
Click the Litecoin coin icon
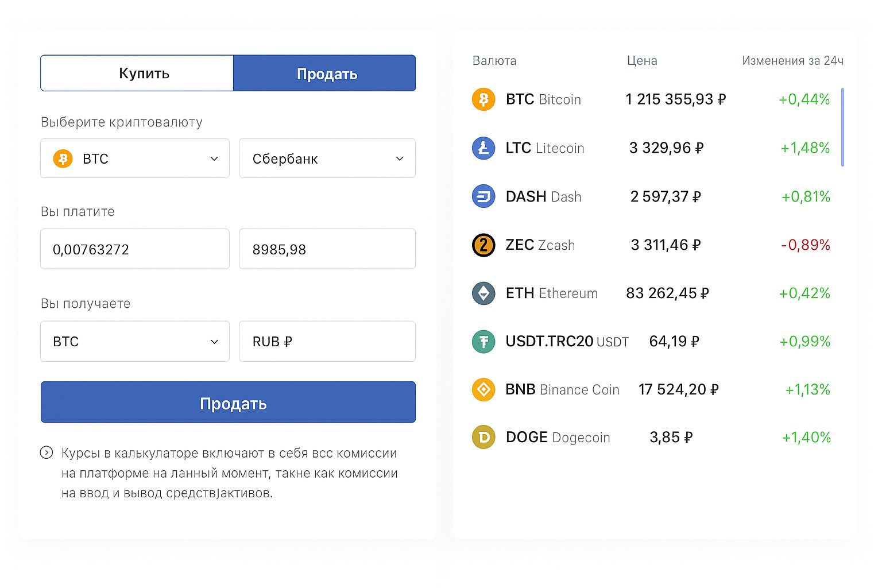coord(483,148)
